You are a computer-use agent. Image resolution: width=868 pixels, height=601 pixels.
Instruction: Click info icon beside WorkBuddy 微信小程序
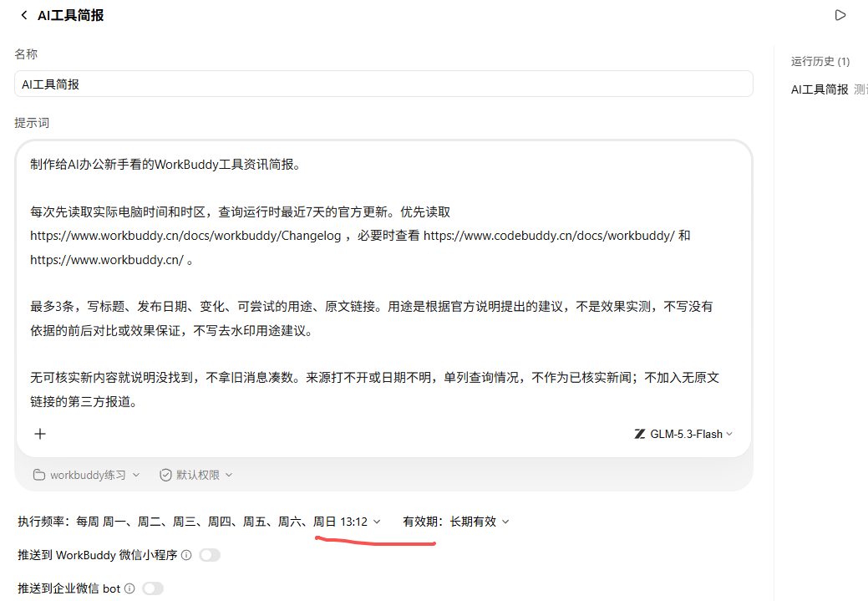186,555
